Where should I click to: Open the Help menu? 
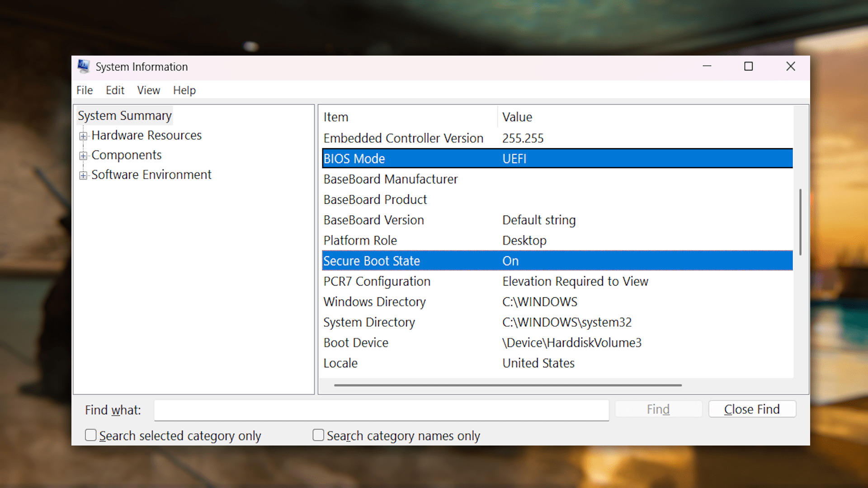(x=184, y=90)
